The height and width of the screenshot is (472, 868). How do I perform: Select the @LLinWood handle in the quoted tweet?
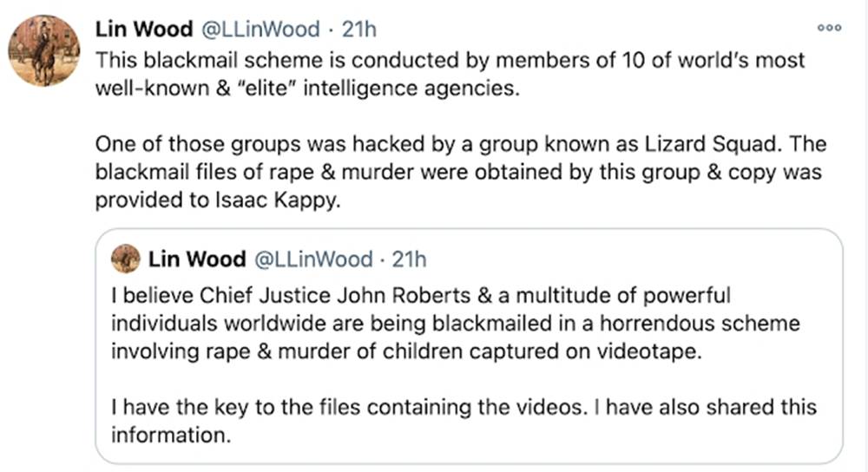coord(312,259)
